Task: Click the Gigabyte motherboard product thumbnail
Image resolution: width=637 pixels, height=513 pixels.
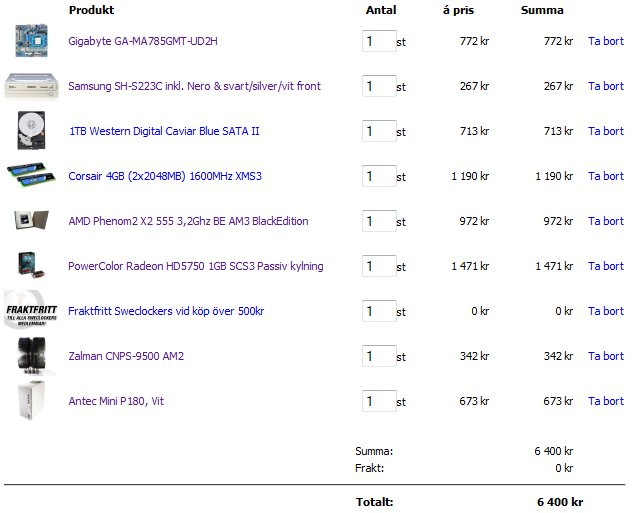Action: (31, 41)
